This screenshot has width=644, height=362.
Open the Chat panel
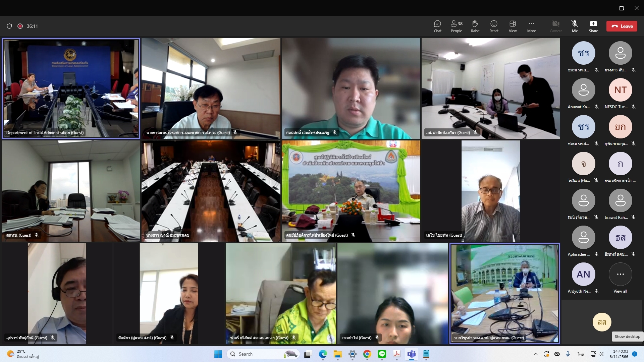[437, 26]
